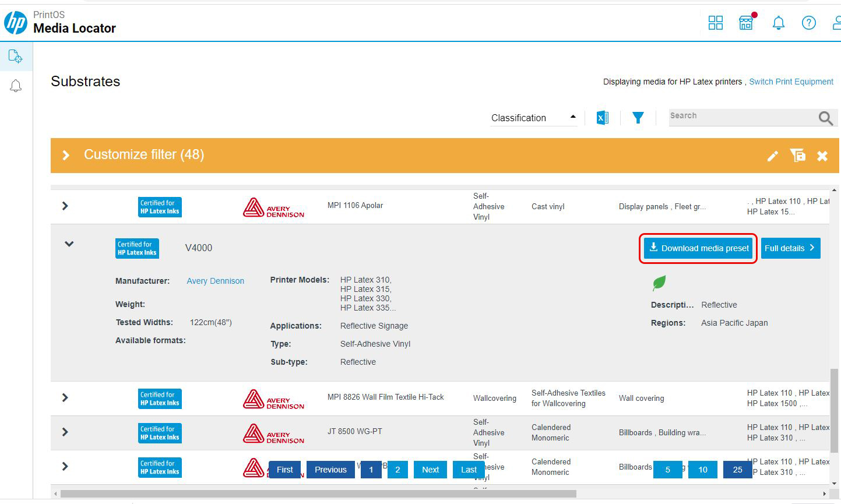Viewport: 841px width, 504px height.
Task: Select page 1
Action: click(x=371, y=470)
